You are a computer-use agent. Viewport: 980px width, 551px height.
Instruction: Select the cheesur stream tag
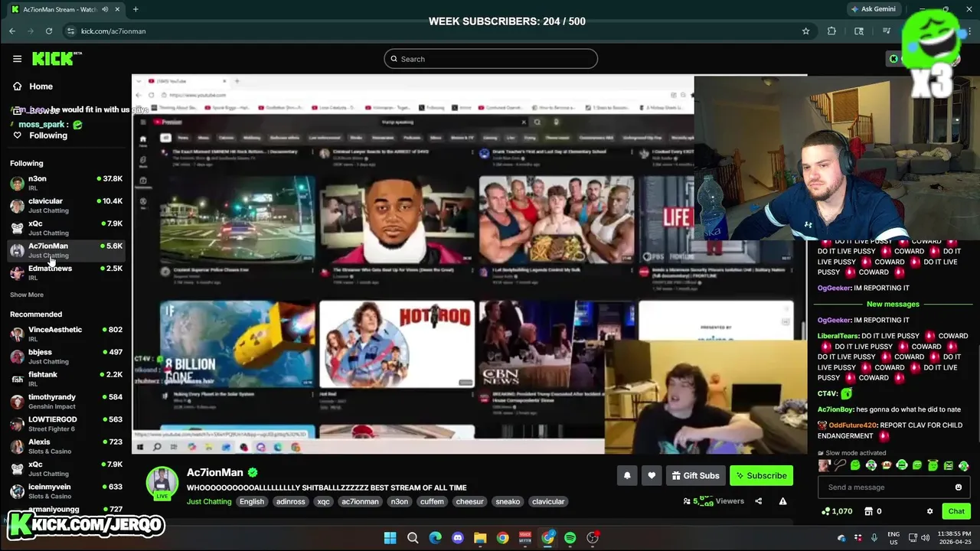(469, 501)
